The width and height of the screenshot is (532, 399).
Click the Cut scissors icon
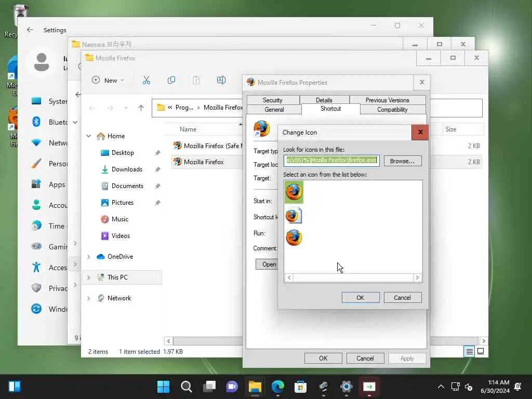pos(146,81)
